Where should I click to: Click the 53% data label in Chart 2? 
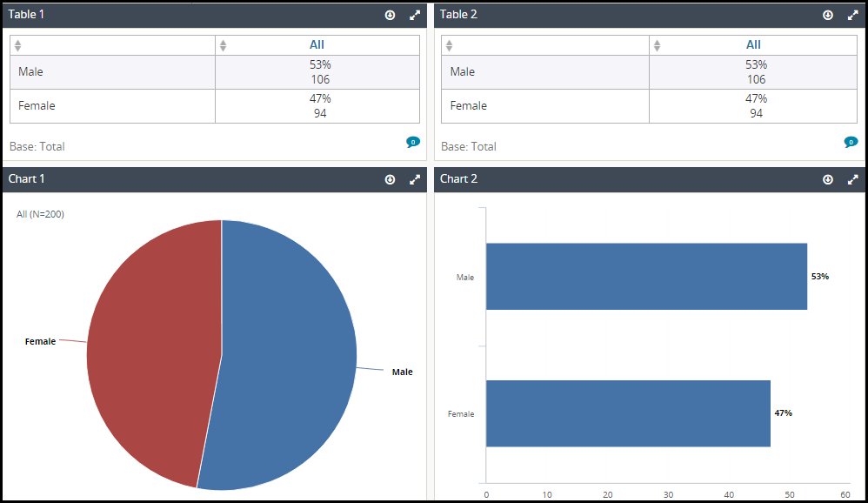820,277
